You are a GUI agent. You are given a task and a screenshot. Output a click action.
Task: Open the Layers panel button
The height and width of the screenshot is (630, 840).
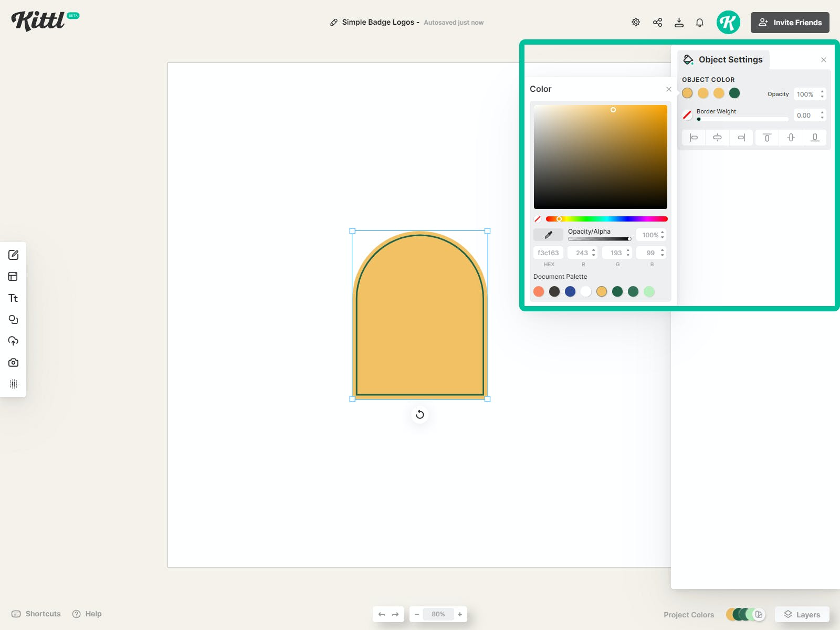(x=802, y=614)
